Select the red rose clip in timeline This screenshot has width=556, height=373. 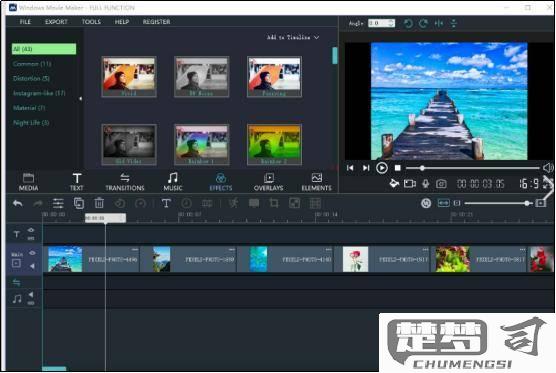(x=382, y=260)
